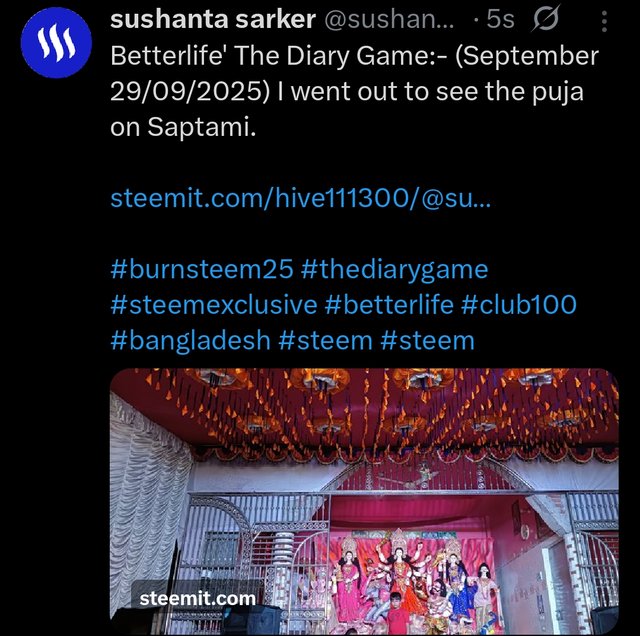The width and height of the screenshot is (640, 636).
Task: Open hashtag #club100
Action: pyautogui.click(x=518, y=305)
